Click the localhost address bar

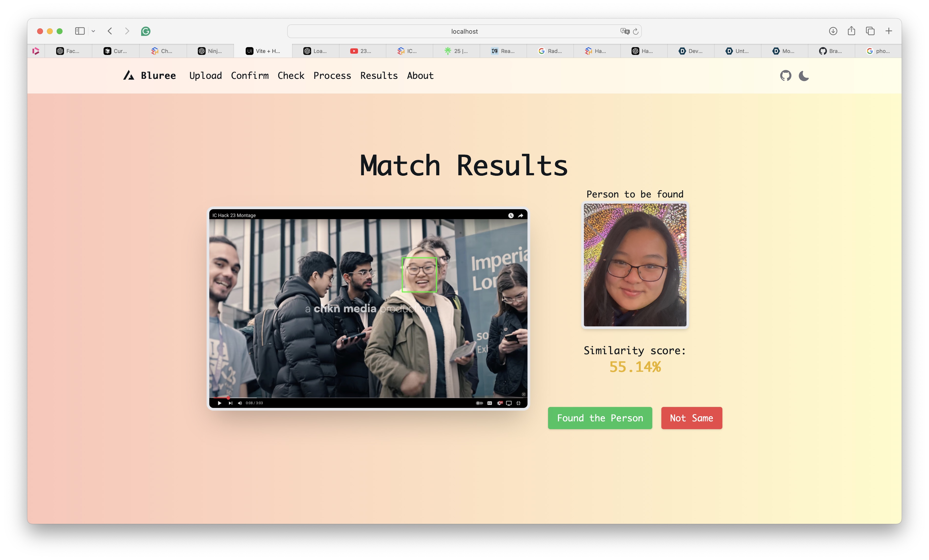point(464,31)
